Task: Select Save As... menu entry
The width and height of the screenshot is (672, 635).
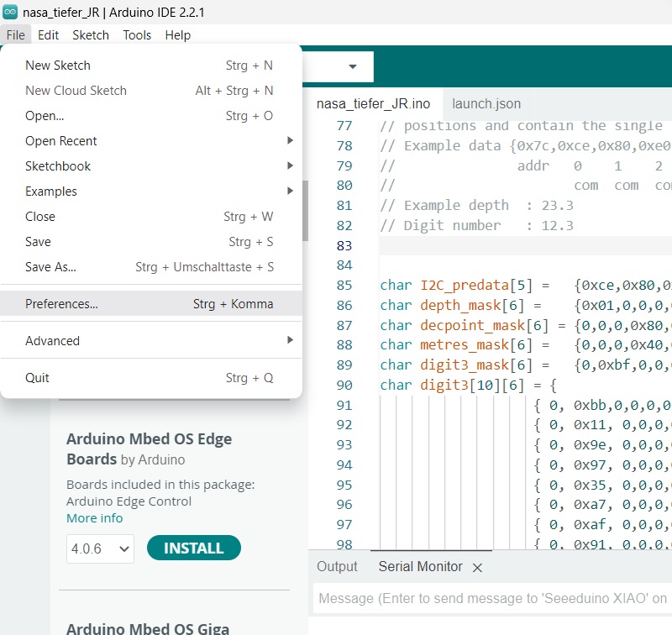Action: pyautogui.click(x=150, y=267)
